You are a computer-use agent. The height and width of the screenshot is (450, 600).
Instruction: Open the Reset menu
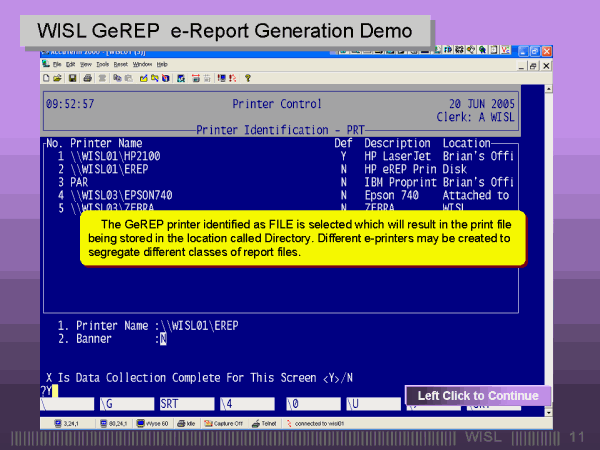tap(120, 64)
